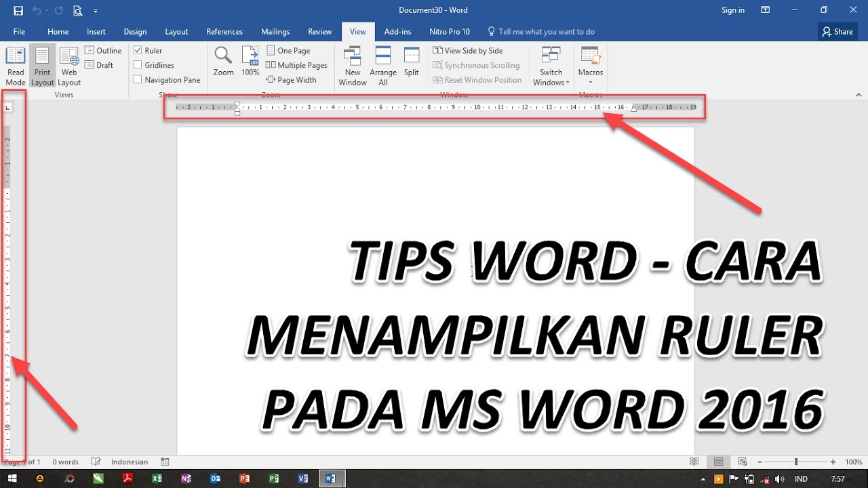Open the References tab
This screenshot has height=488, width=868.
pos(224,32)
